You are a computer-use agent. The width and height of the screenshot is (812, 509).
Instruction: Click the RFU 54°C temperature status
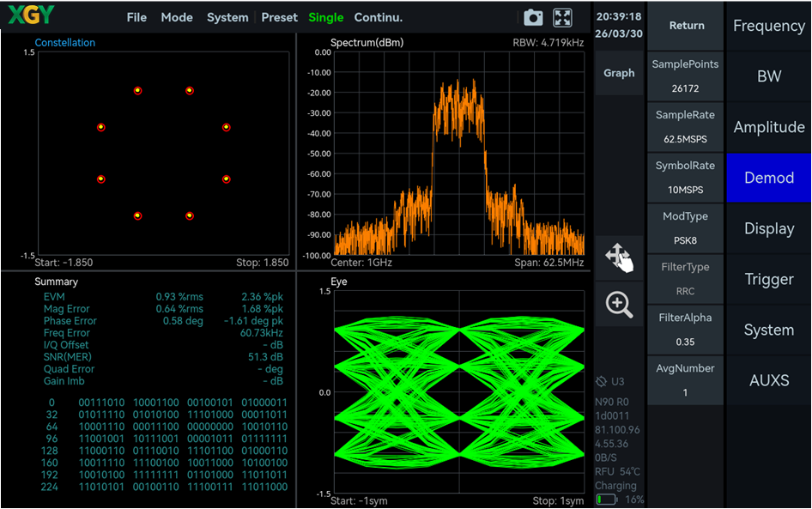617,472
